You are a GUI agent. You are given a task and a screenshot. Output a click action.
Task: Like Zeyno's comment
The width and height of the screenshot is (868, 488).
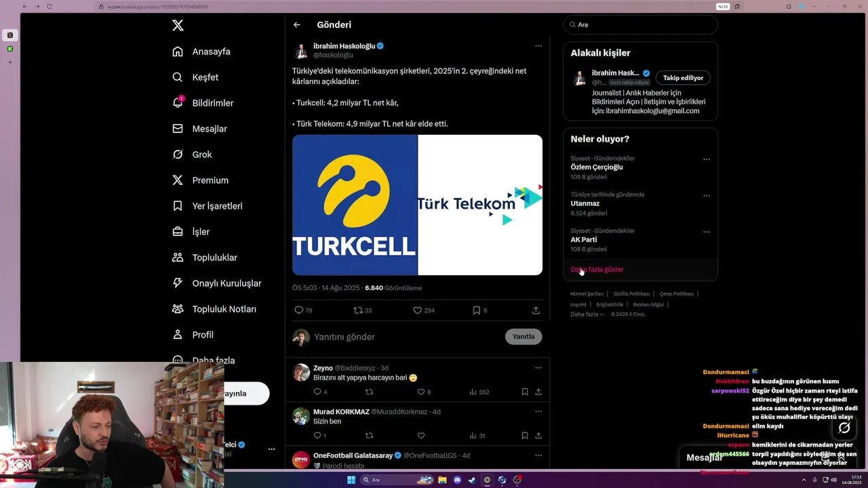pos(421,392)
